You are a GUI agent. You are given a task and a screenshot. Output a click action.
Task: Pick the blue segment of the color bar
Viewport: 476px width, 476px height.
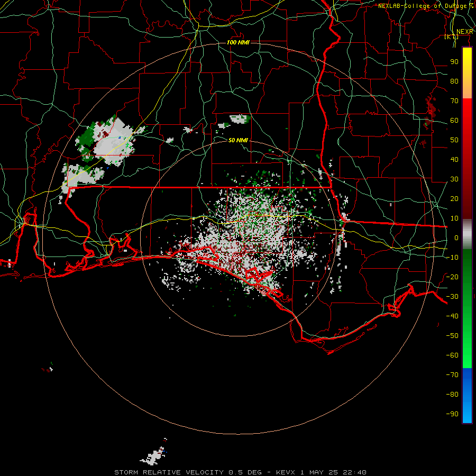click(x=467, y=396)
